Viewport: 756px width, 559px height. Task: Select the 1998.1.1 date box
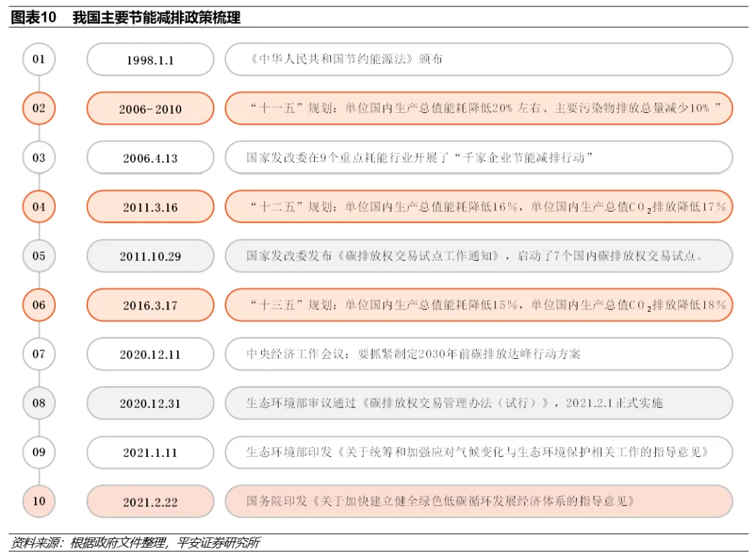150,60
